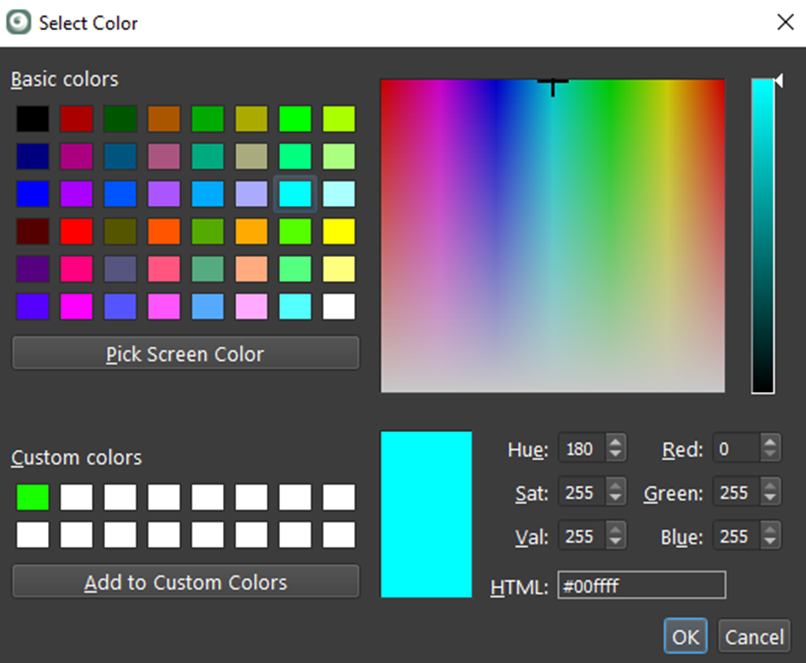
Task: Decrease the Blue value with down arrow
Action: pyautogui.click(x=770, y=543)
